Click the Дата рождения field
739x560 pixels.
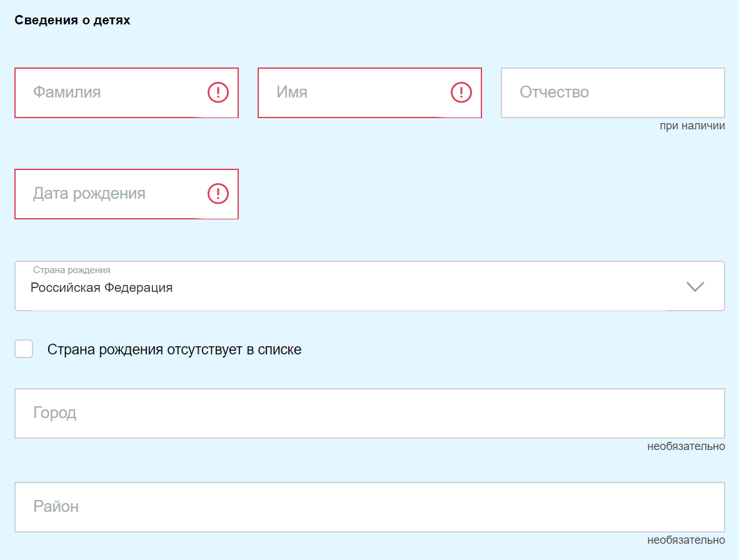(126, 194)
